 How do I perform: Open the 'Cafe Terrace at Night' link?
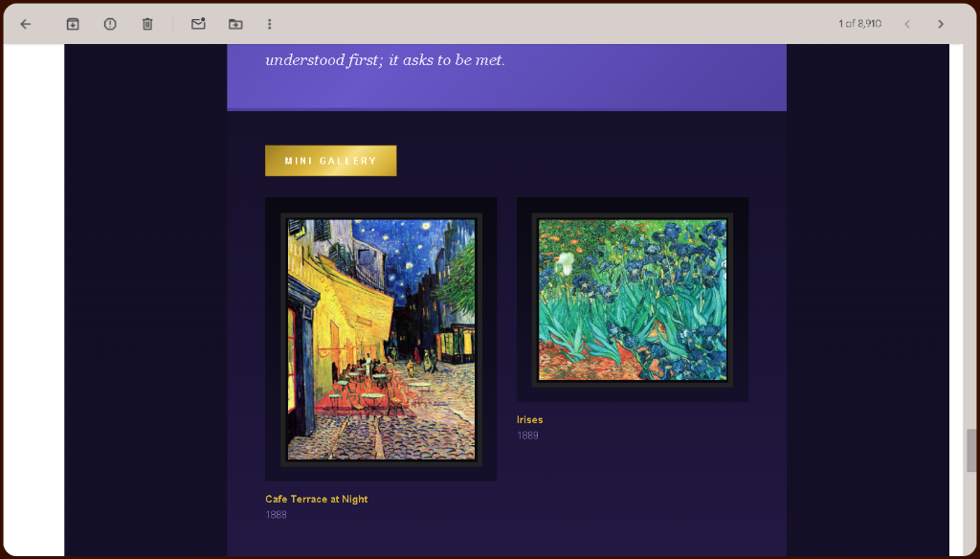pyautogui.click(x=316, y=499)
